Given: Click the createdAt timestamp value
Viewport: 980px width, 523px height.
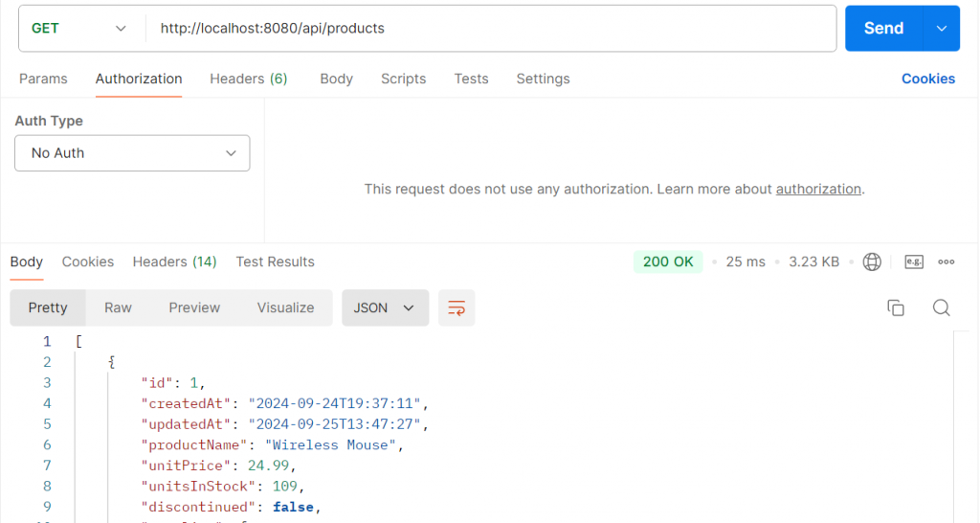Looking at the screenshot, I should [334, 403].
